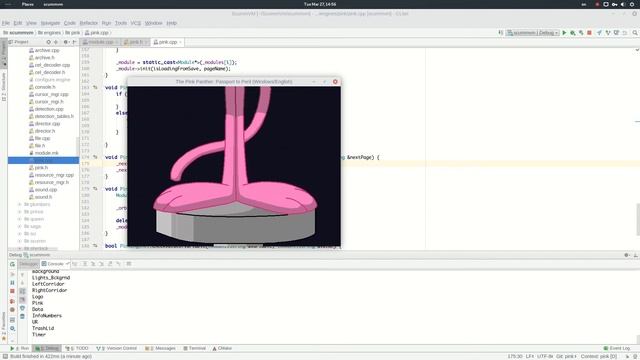Expand the queen folder in project tree

[x=20, y=219]
